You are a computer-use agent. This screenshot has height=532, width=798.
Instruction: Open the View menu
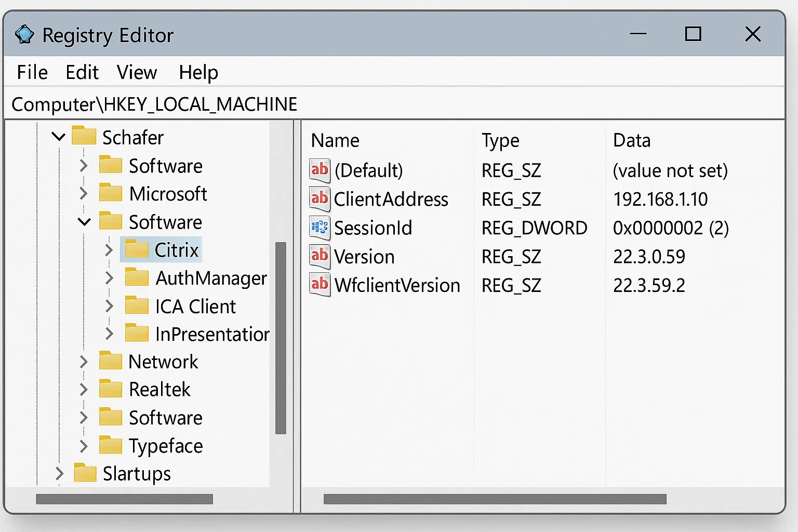point(137,72)
